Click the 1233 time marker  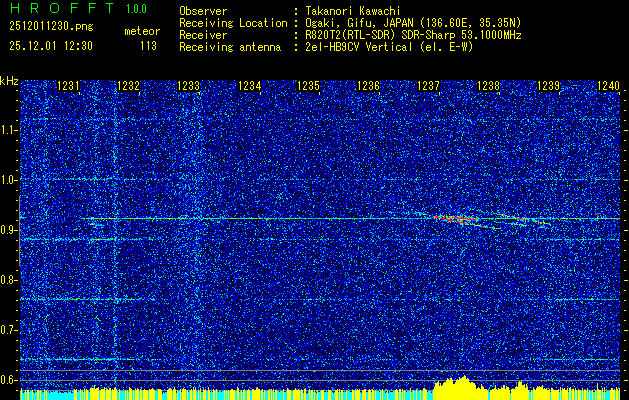[189, 86]
